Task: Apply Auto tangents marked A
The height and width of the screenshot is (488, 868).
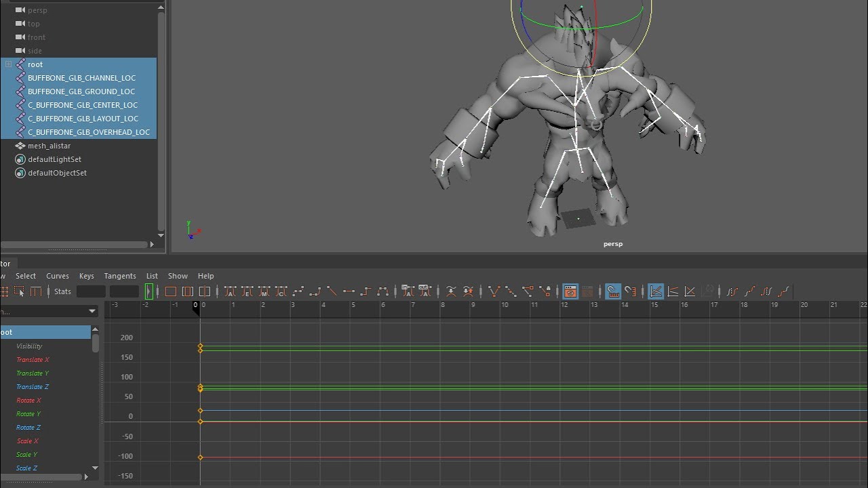Action: click(230, 291)
